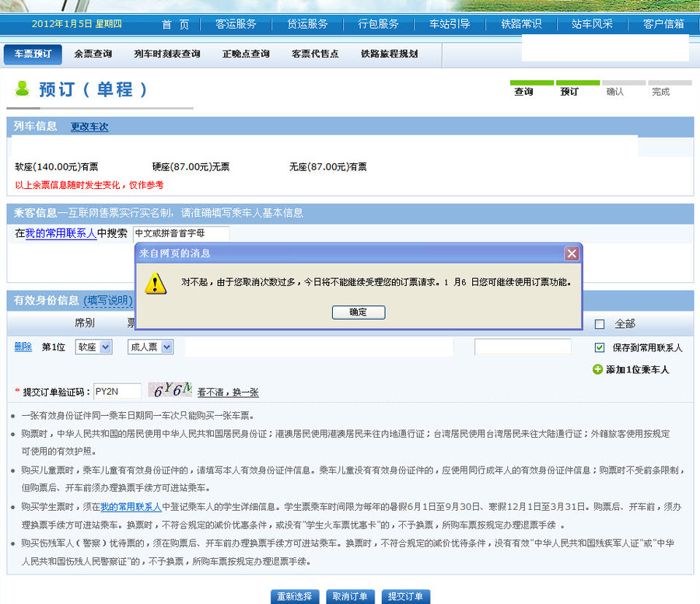The width and height of the screenshot is (700, 604).
Task: Open the 软座 seat type dropdown
Action: click(x=93, y=347)
